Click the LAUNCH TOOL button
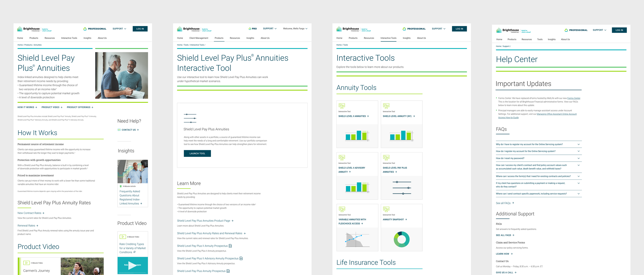Screen dimensions: 644x275 pos(197,153)
